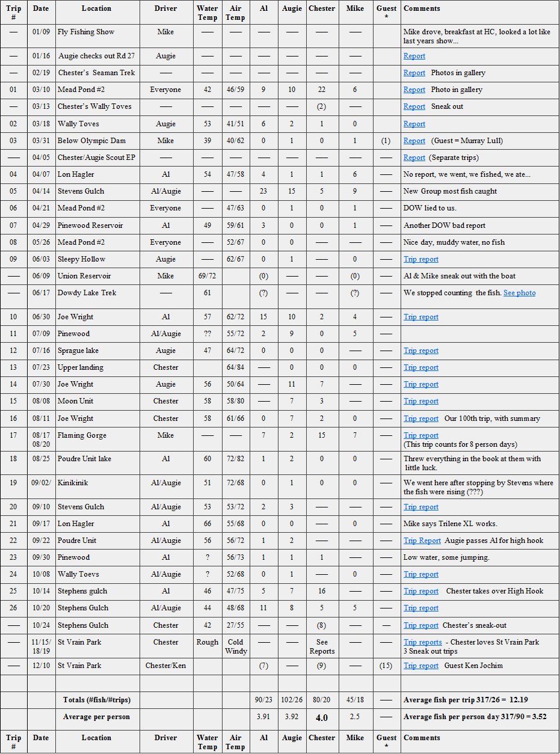Open Trip Report where Augie passes Al

(422, 541)
